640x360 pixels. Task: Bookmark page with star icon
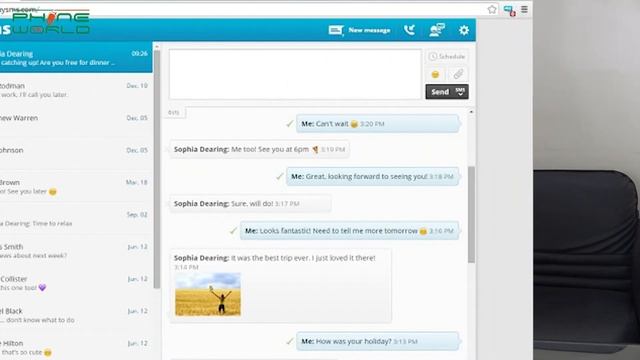pos(492,9)
